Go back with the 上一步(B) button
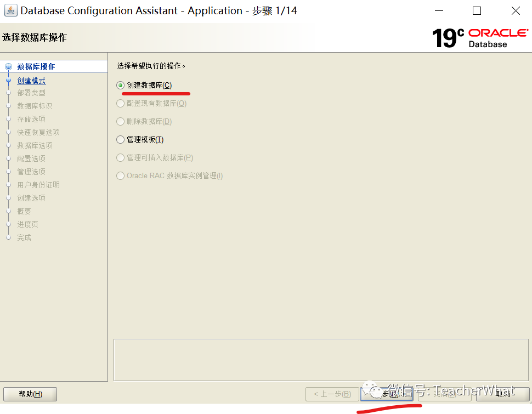Viewport: 532px width, 414px height. coord(332,394)
